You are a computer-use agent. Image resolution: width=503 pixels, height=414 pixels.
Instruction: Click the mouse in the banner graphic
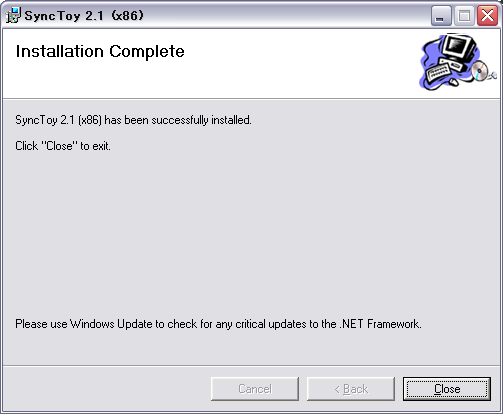pyautogui.click(x=454, y=82)
